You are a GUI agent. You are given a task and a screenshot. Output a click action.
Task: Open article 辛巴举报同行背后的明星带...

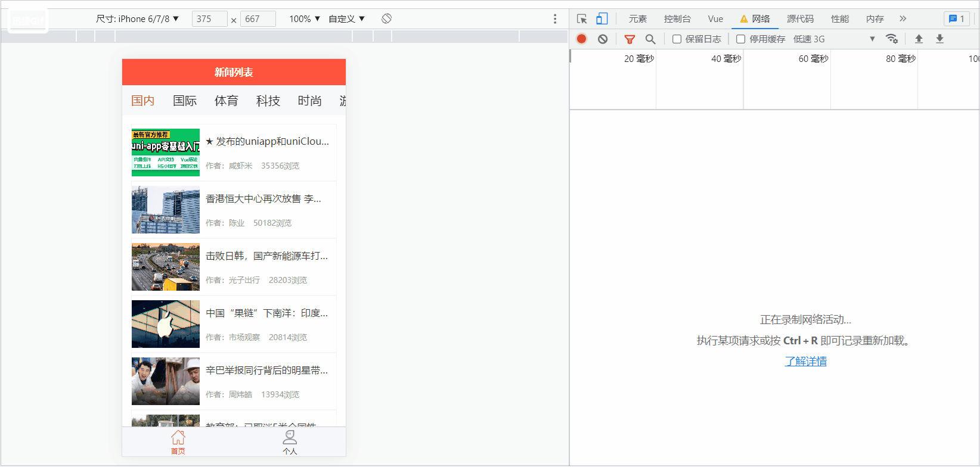click(267, 370)
